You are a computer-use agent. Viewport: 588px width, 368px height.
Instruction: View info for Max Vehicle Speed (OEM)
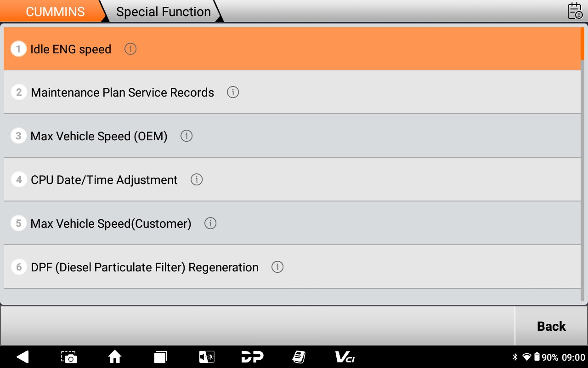(186, 136)
